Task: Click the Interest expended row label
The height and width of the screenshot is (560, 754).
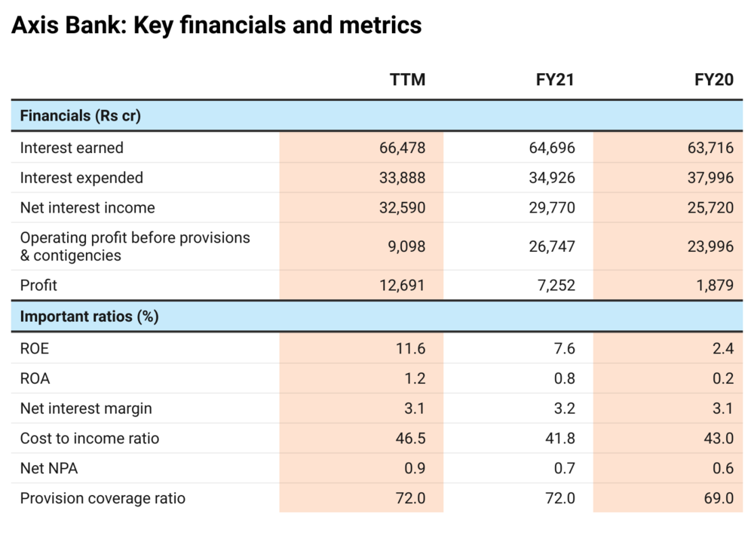Action: (81, 178)
